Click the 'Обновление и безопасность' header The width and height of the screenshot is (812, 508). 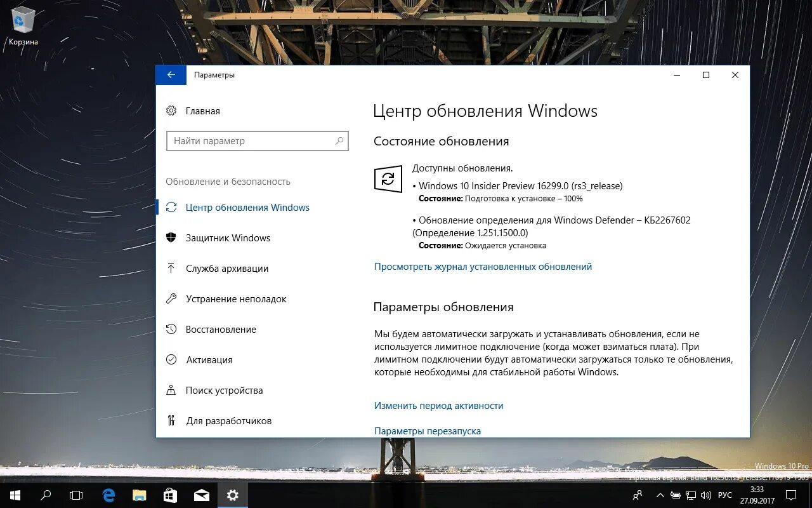click(x=228, y=182)
